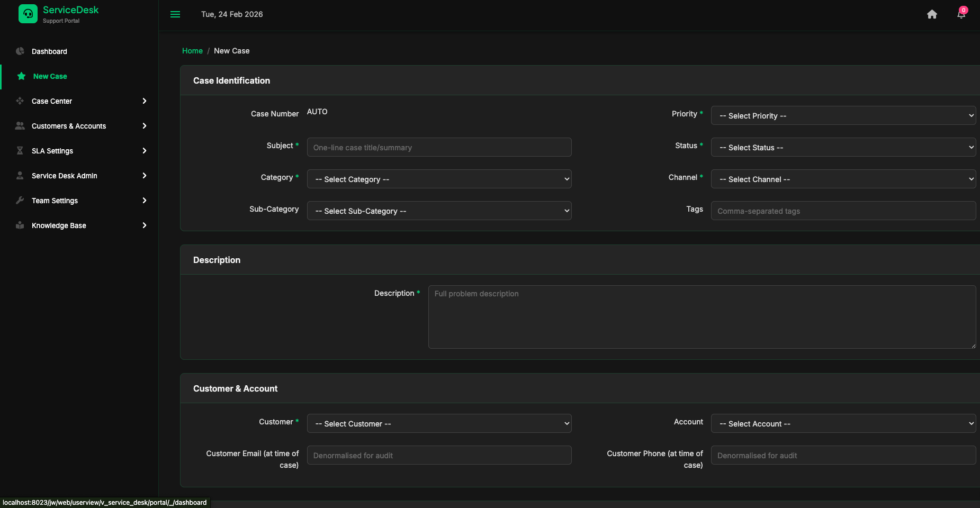Expand the Case Center submenu chevron
980x508 pixels.
pyautogui.click(x=144, y=101)
